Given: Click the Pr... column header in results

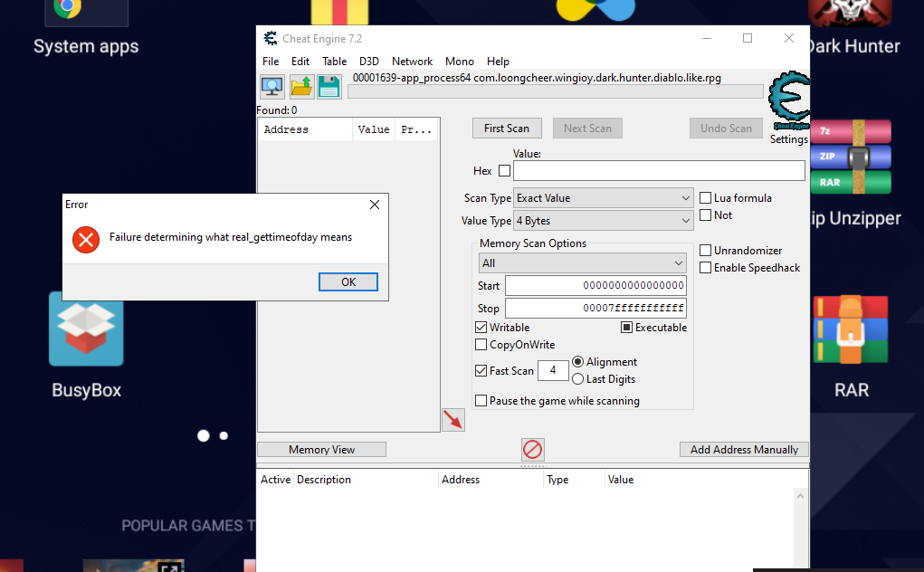Looking at the screenshot, I should 416,129.
